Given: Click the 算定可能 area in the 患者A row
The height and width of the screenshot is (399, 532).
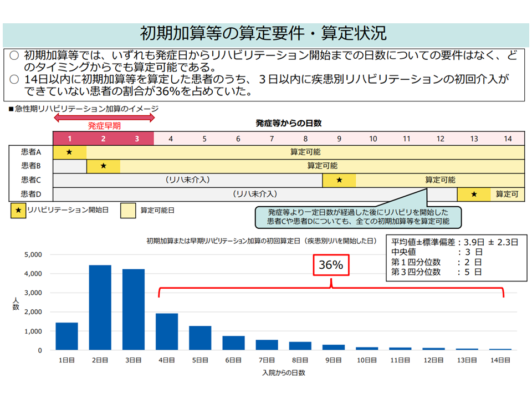Looking at the screenshot, I should (305, 152).
